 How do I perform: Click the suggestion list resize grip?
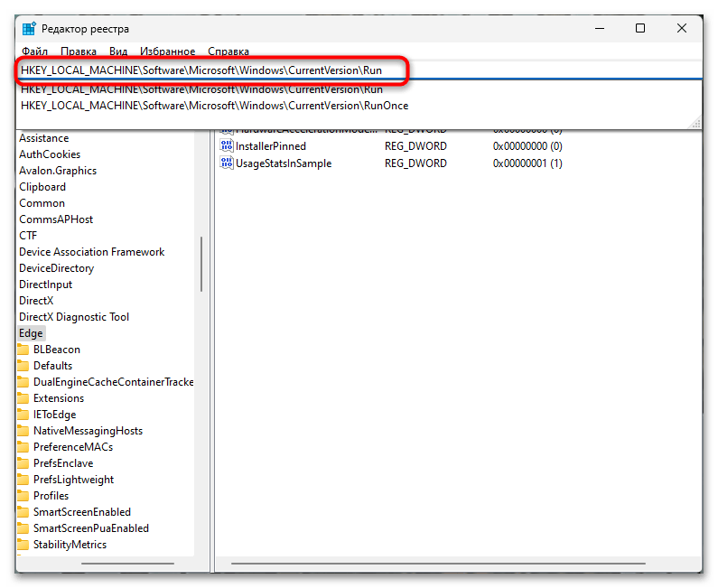tap(696, 123)
